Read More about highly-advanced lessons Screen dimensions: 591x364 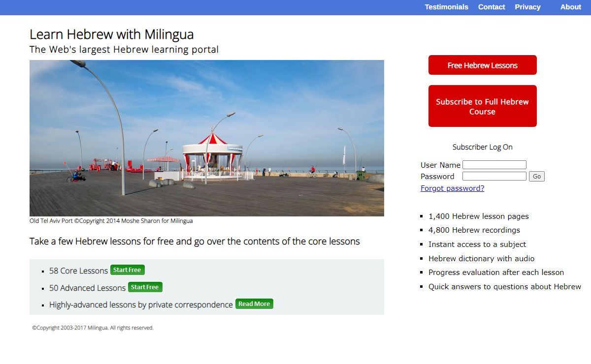[x=254, y=304]
